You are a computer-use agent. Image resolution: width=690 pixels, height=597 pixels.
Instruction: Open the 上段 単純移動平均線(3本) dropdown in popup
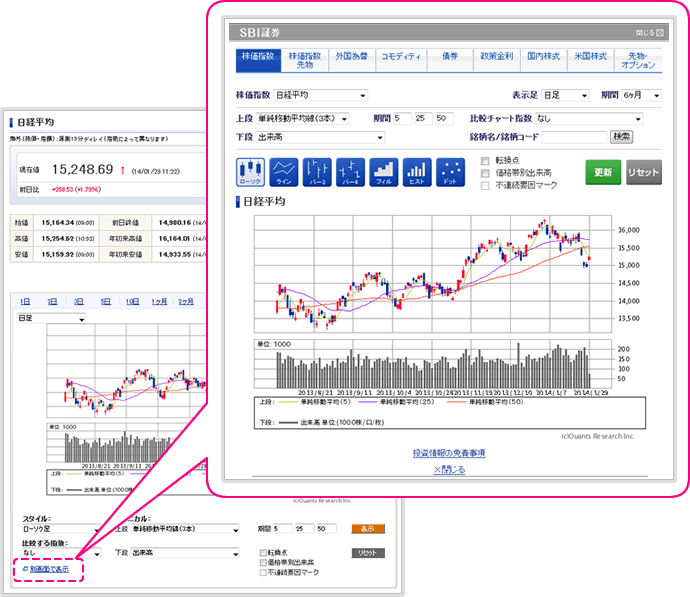[x=302, y=118]
